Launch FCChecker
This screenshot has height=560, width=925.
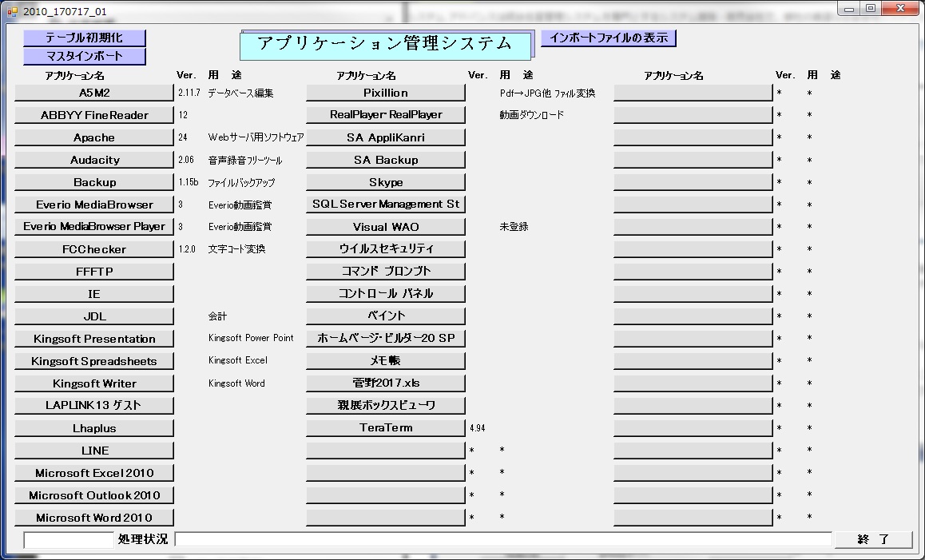(x=94, y=249)
